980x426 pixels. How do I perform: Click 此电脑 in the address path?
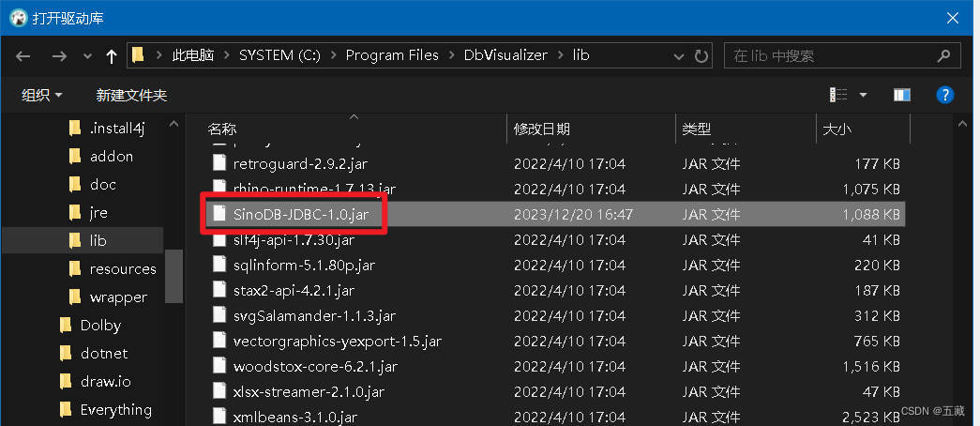tap(193, 55)
